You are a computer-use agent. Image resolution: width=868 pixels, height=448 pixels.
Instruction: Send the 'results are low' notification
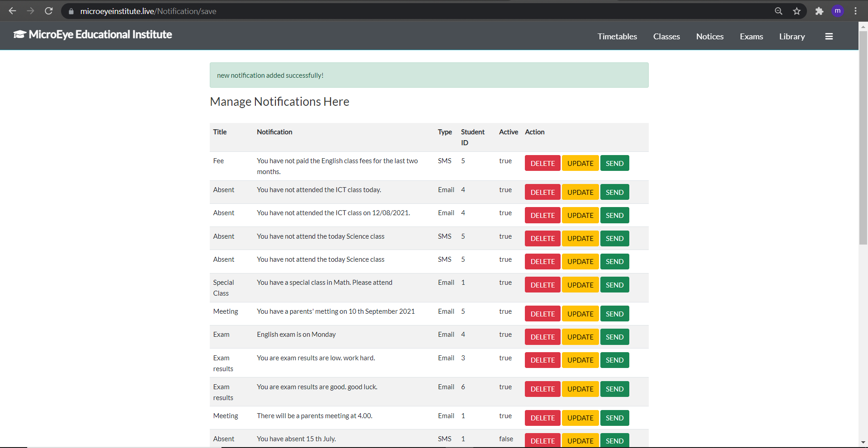(614, 360)
